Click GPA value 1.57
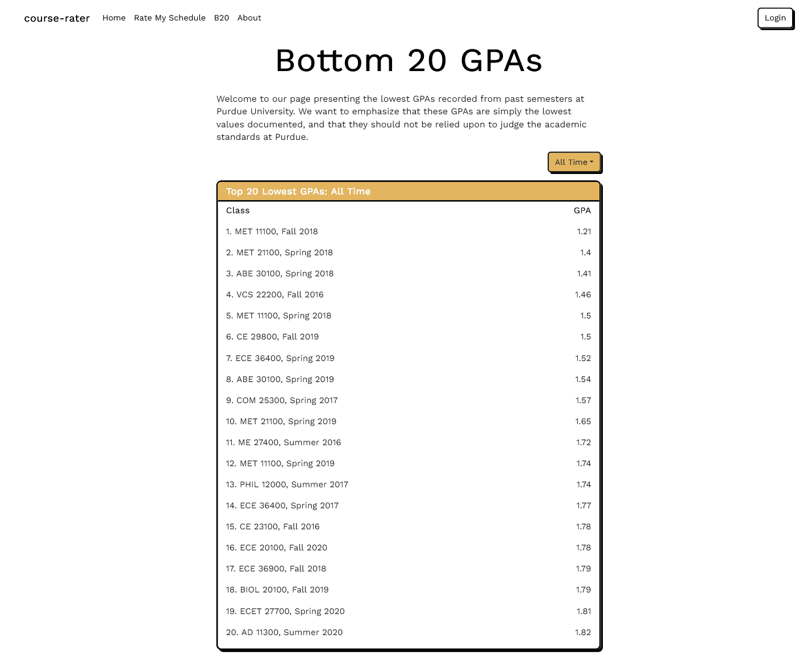The width and height of the screenshot is (812, 655). point(583,400)
